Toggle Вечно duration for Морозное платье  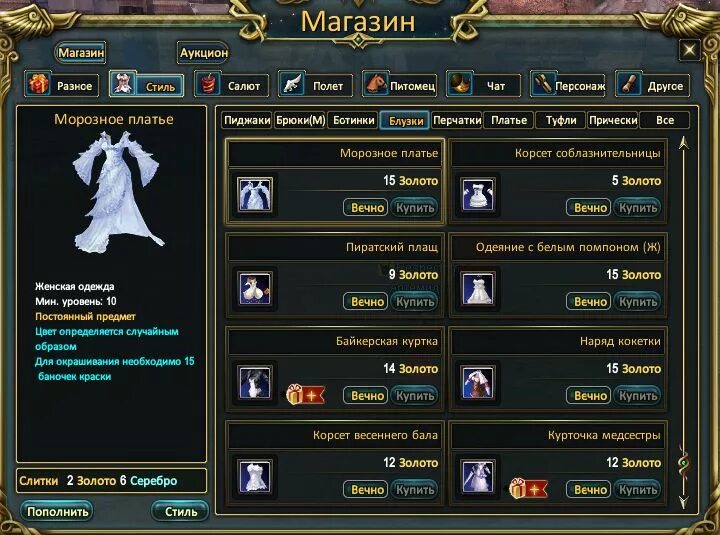coord(366,208)
